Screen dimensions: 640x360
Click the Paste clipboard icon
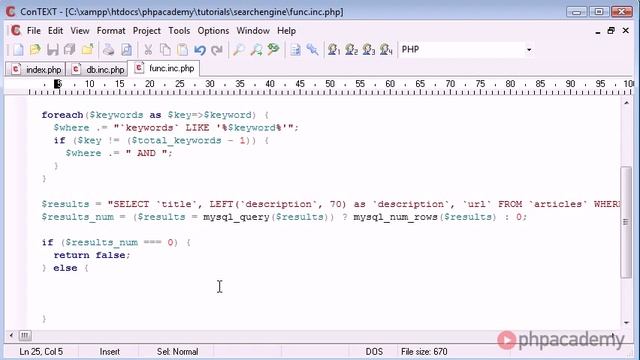pyautogui.click(x=182, y=50)
